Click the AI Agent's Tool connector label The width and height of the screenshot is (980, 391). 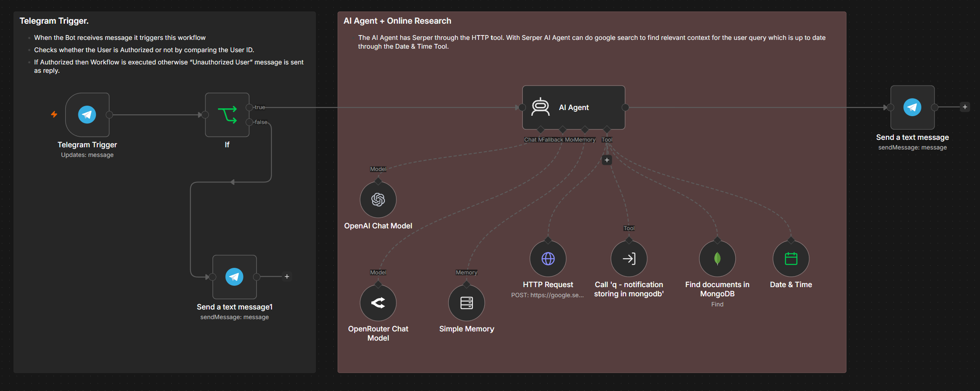click(607, 140)
